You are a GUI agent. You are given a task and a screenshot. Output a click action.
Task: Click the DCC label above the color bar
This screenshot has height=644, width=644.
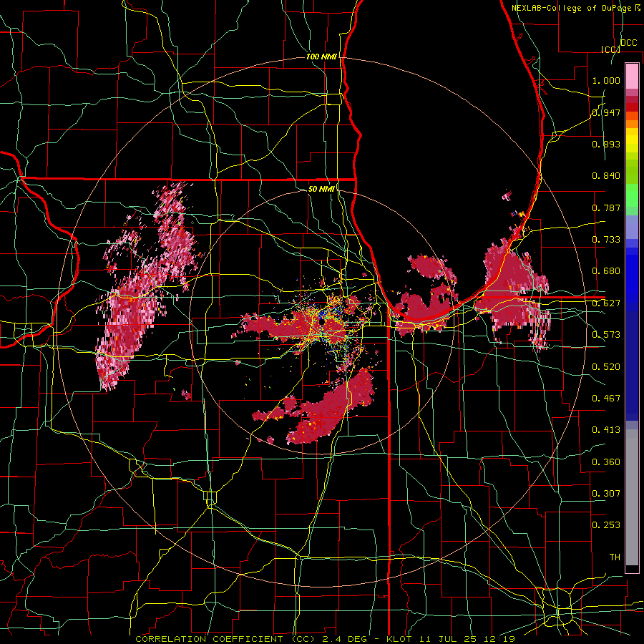(x=629, y=43)
